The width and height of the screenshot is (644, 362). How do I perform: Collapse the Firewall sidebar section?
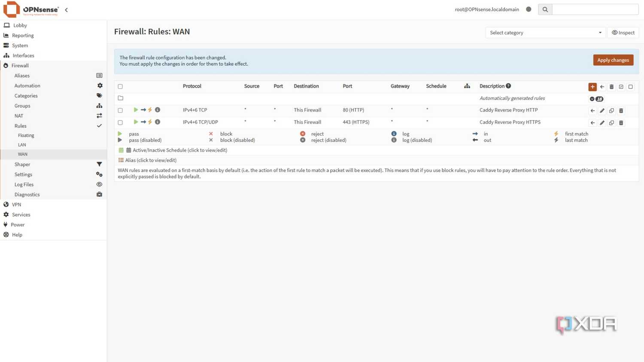[x=53, y=66]
